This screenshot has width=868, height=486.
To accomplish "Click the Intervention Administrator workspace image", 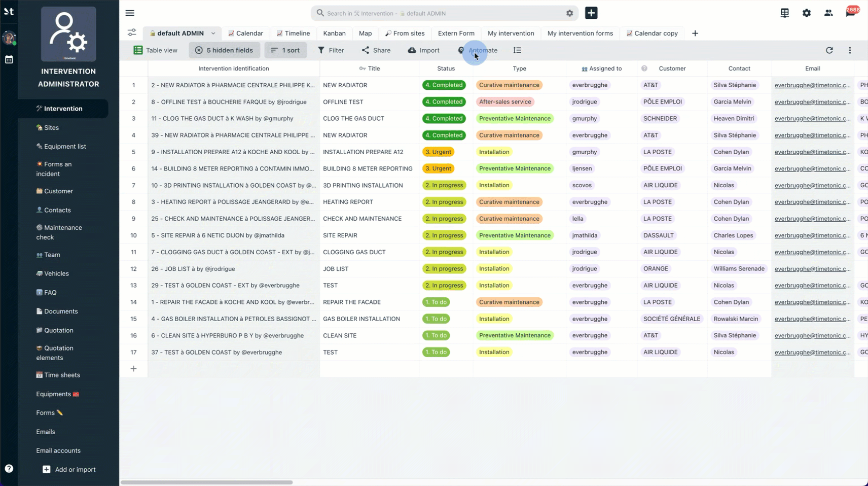I will (68, 34).
